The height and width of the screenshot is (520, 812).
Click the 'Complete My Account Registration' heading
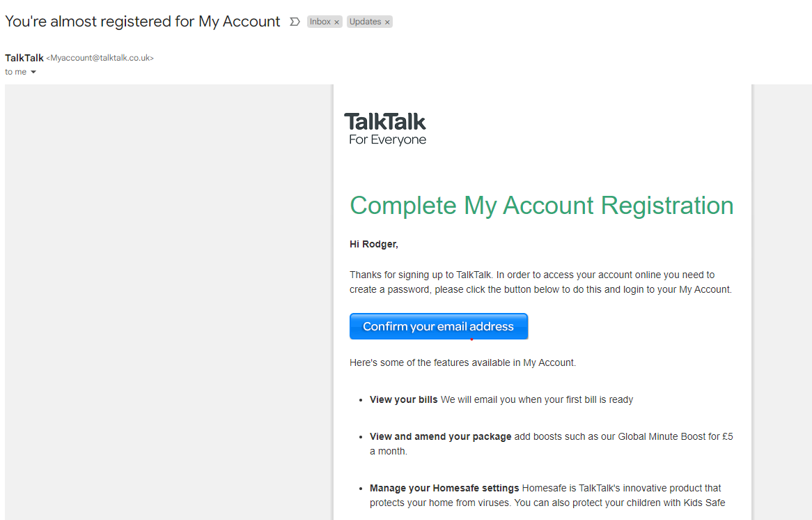(542, 206)
